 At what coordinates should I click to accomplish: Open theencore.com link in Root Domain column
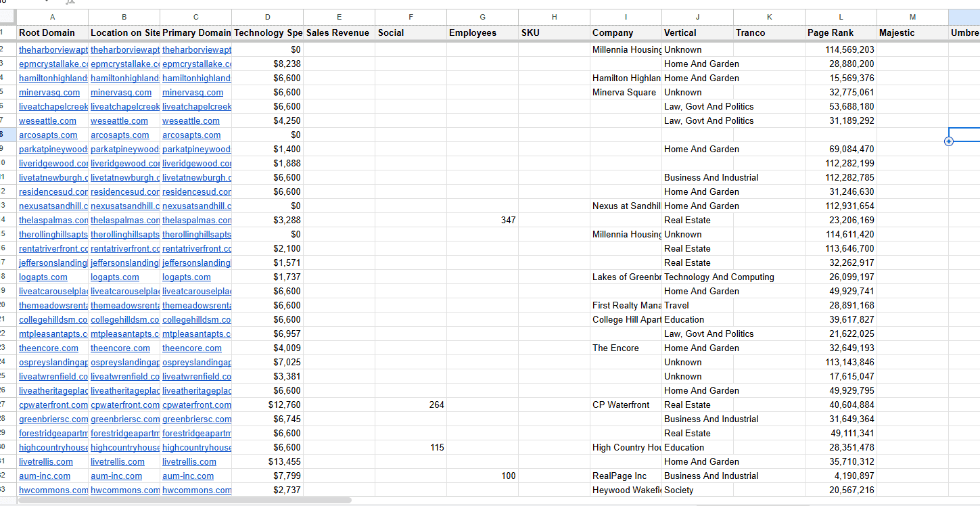49,348
